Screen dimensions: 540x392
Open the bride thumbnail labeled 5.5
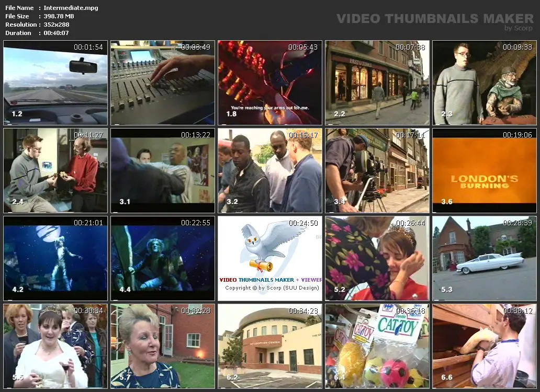point(55,346)
